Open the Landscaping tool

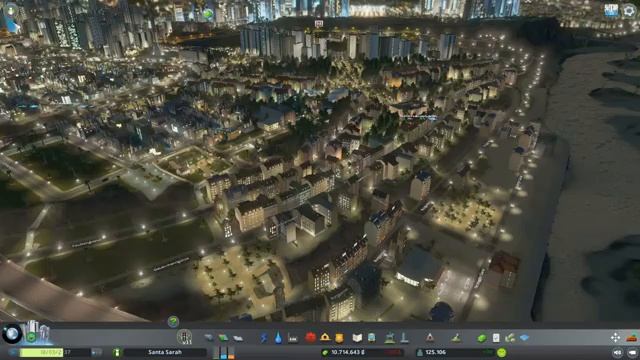(456, 338)
